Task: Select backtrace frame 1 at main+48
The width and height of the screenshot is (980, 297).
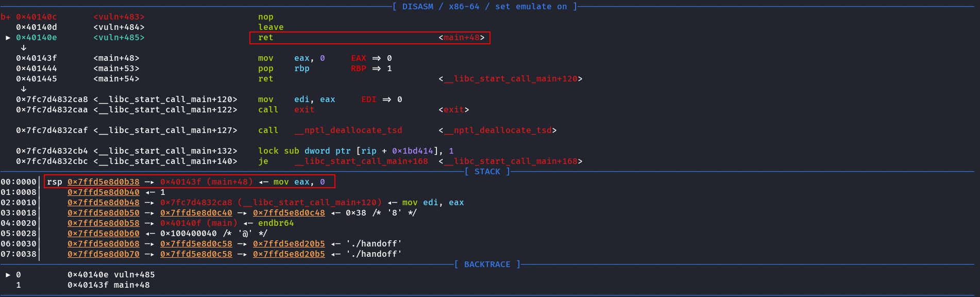Action: click(x=108, y=285)
